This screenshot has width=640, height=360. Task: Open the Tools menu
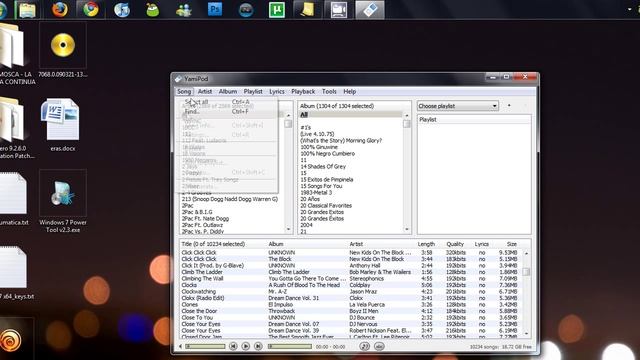[329, 91]
